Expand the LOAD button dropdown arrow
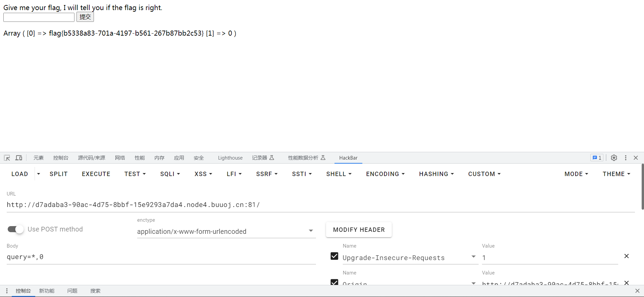This screenshot has width=644, height=297. tap(39, 174)
